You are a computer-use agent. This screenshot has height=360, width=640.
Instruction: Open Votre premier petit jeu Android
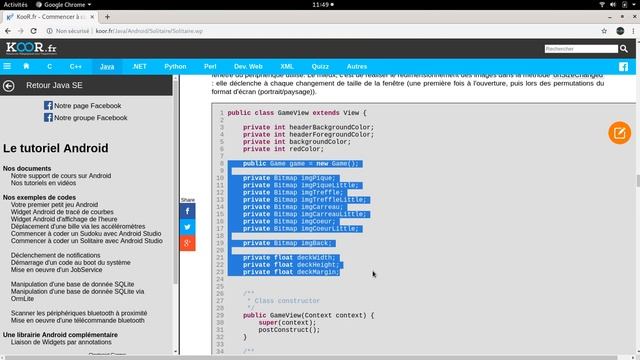click(54, 205)
